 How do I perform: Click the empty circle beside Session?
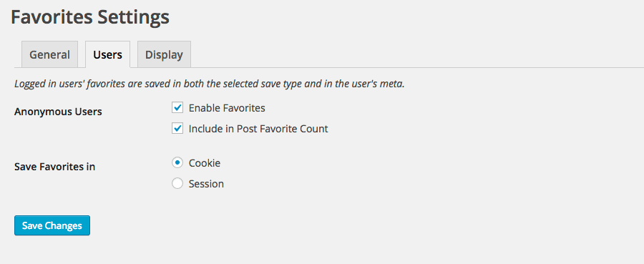tap(177, 184)
